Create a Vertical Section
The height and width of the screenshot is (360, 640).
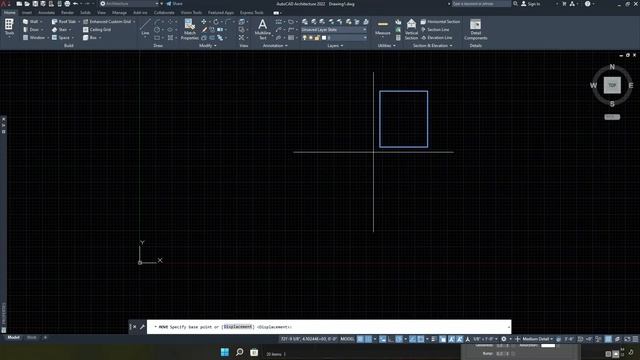pos(411,29)
